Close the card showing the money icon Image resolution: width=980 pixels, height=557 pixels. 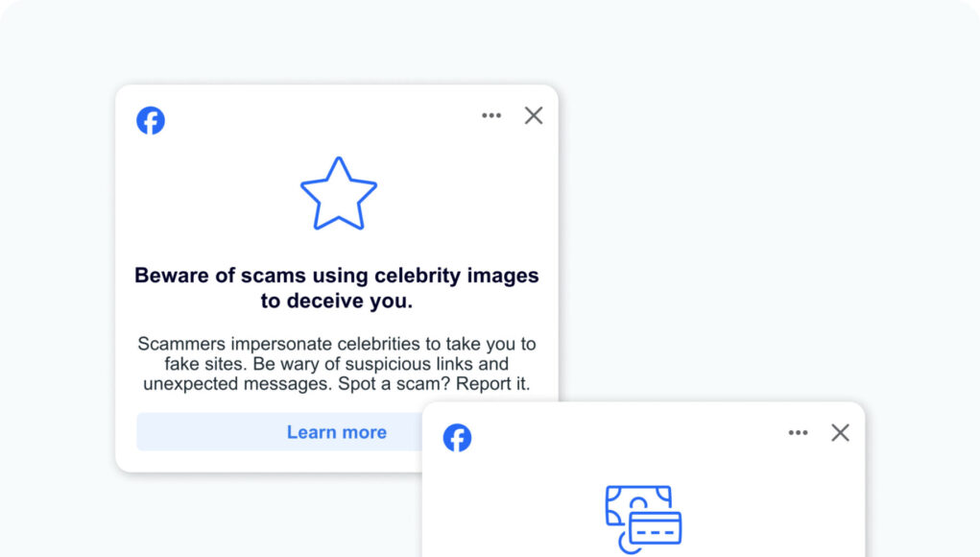pos(840,432)
